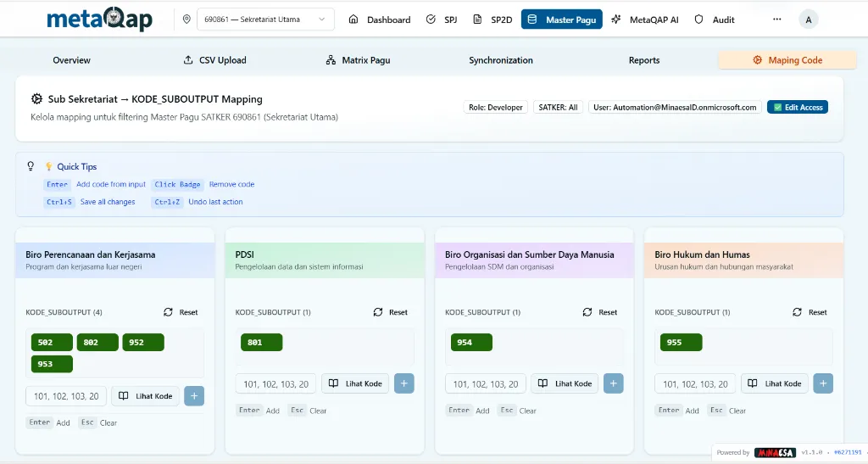Click plus button in Biro Organisasi card

click(614, 383)
